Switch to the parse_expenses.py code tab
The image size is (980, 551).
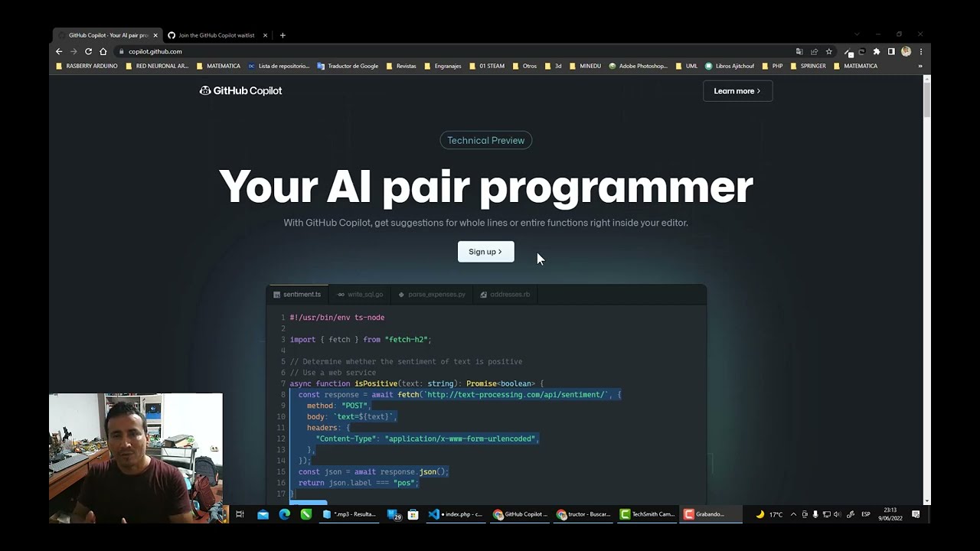point(432,294)
